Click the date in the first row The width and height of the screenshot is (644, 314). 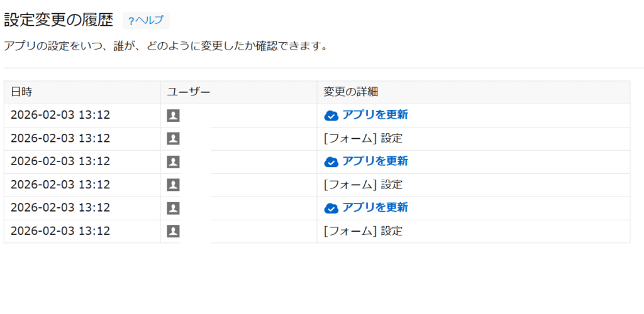[x=60, y=115]
